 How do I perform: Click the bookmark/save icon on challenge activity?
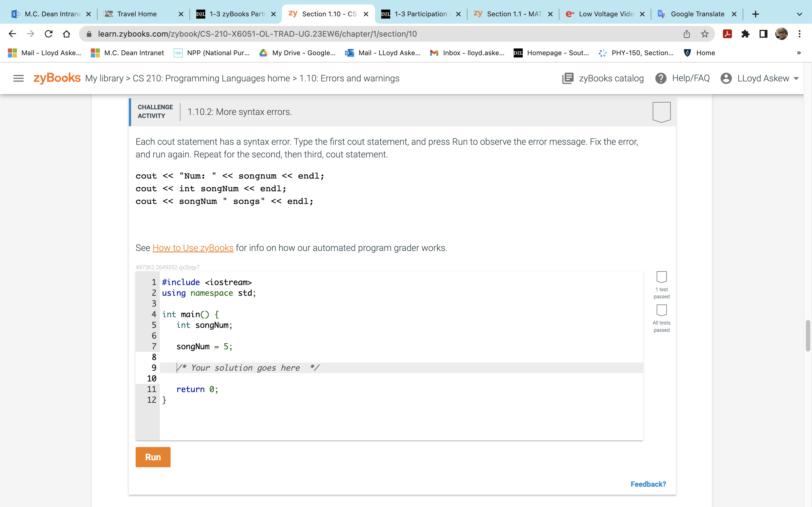click(x=661, y=112)
